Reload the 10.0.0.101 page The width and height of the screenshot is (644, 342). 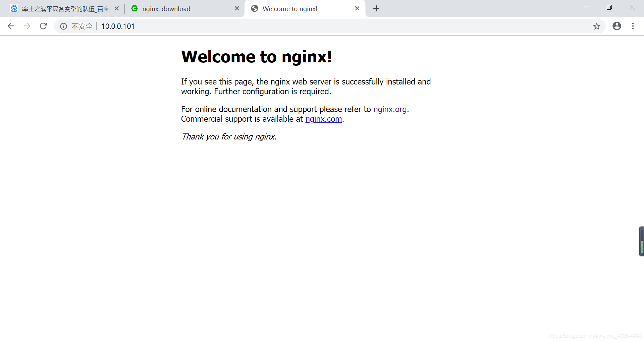coord(43,26)
